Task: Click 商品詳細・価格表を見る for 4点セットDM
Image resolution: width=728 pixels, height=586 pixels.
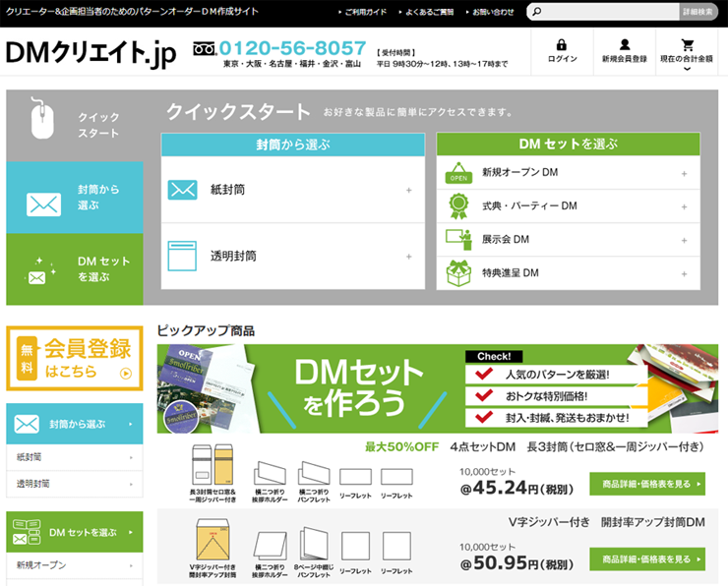Action: tap(646, 484)
